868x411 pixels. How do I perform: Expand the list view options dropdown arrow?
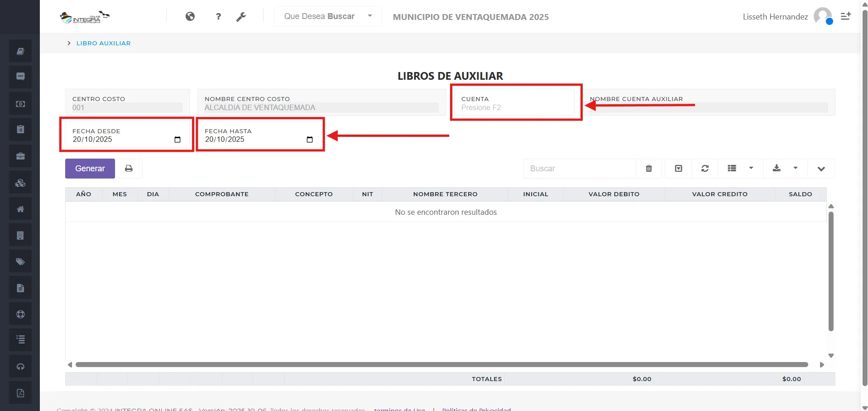751,168
